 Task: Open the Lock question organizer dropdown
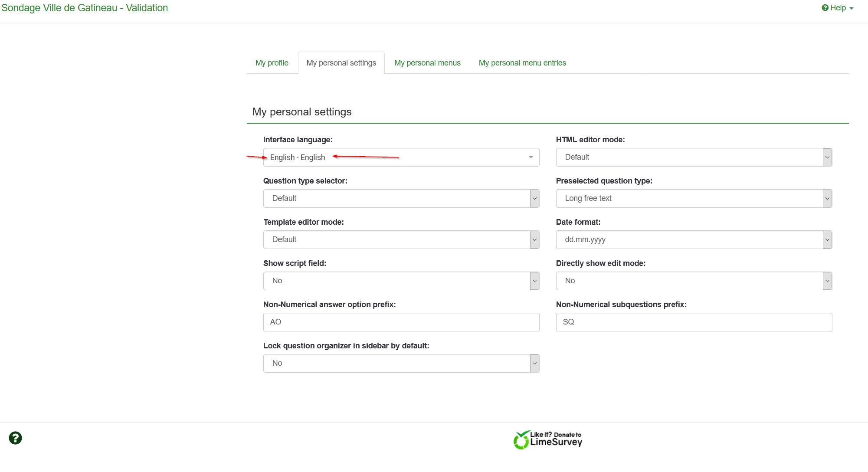coord(401,363)
